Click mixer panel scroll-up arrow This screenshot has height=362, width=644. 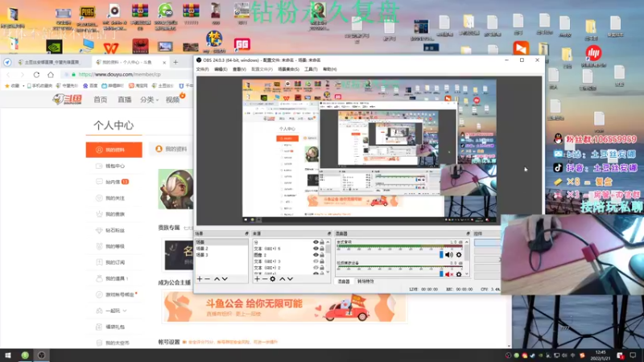click(x=467, y=242)
